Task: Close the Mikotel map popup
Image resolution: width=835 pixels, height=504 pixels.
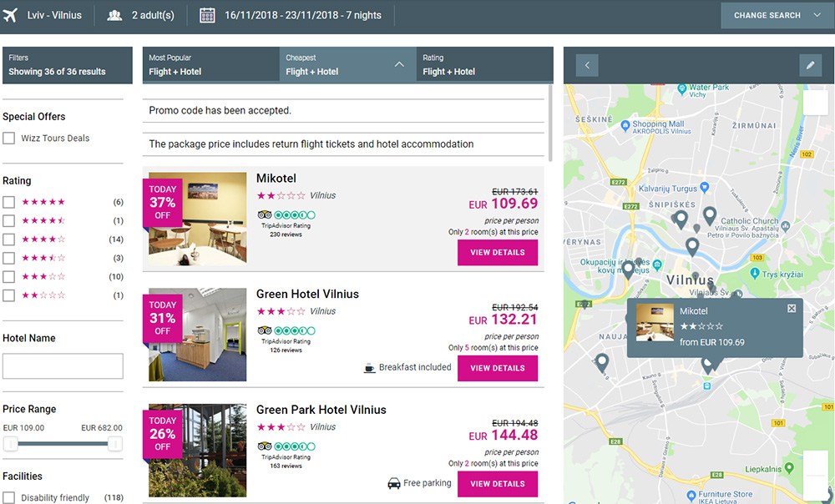Action: coord(792,309)
